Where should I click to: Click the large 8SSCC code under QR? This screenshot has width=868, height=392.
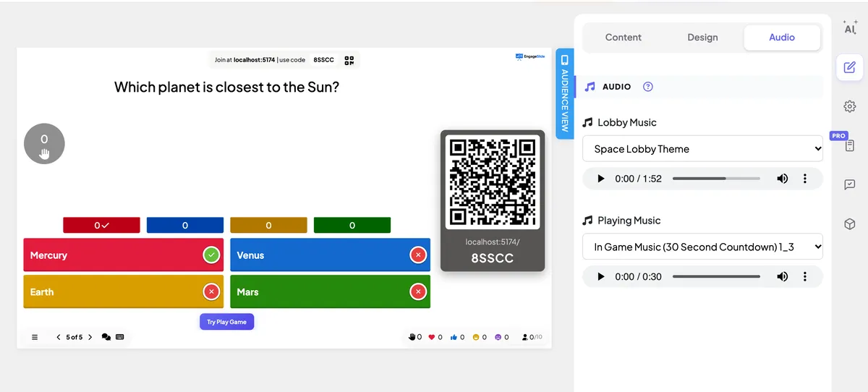(x=493, y=257)
